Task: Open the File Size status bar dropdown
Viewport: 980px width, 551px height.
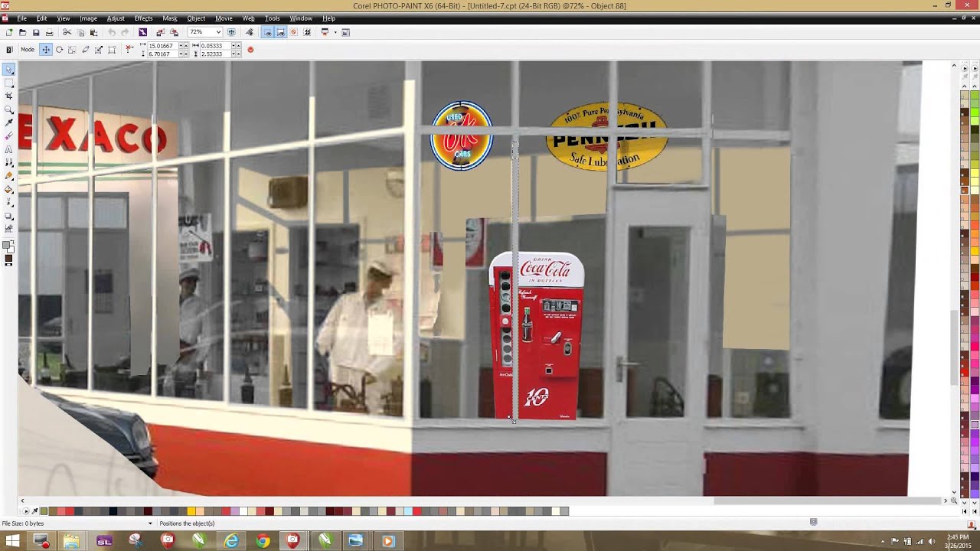Action: [x=150, y=523]
